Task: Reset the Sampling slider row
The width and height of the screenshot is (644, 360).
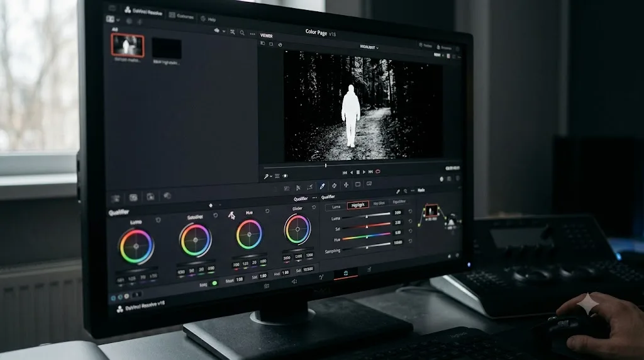Action: [x=410, y=241]
